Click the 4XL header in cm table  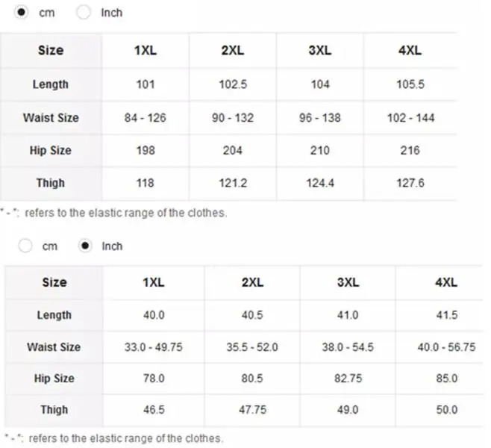pyautogui.click(x=410, y=51)
